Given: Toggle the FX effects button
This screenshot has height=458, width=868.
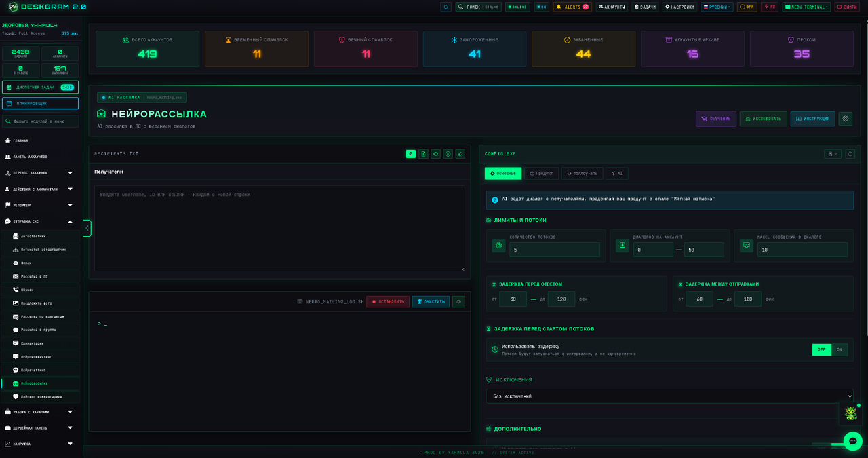Looking at the screenshot, I should pos(770,7).
